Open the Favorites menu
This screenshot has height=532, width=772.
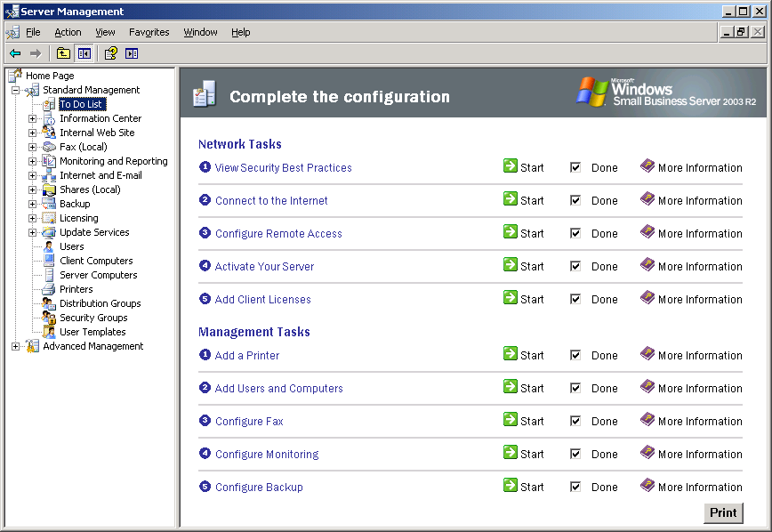(x=149, y=32)
